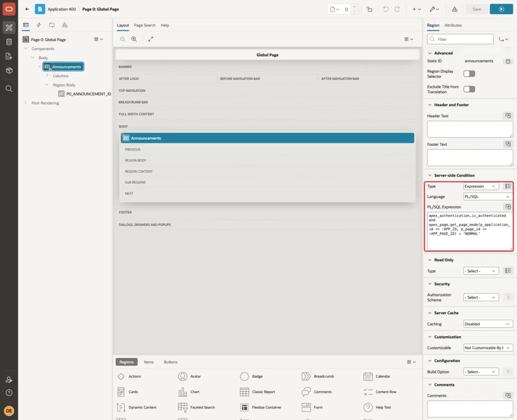Open Authorization Scheme dropdown
517x420 pixels.
pos(481,297)
